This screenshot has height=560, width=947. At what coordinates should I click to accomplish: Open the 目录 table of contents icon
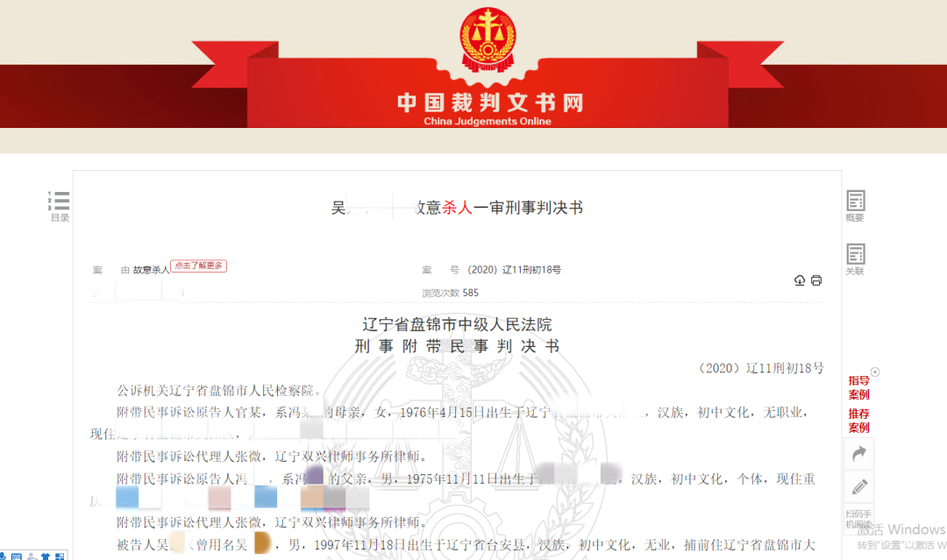60,204
